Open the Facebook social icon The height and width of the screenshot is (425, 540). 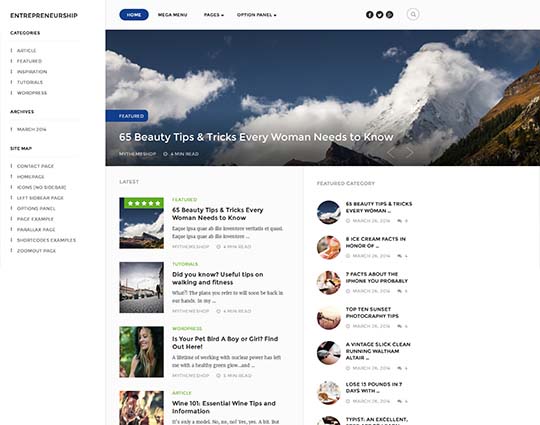click(370, 14)
